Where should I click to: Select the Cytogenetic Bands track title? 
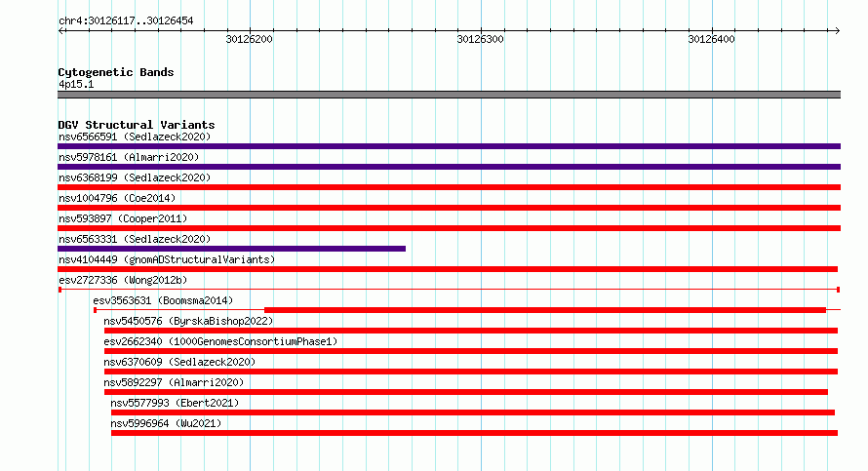(116, 72)
